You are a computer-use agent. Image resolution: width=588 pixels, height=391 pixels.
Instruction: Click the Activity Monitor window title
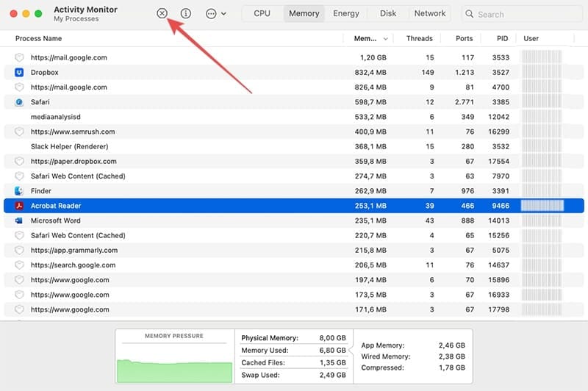tap(85, 10)
